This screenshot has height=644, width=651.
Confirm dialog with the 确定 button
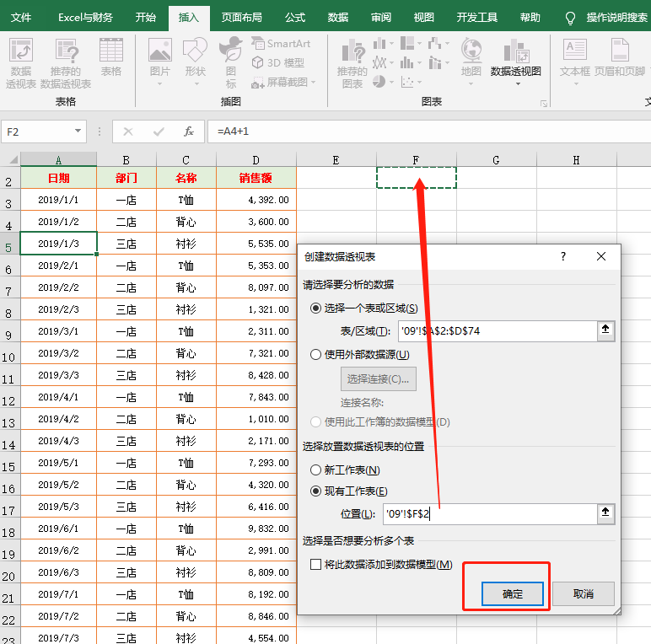(513, 593)
